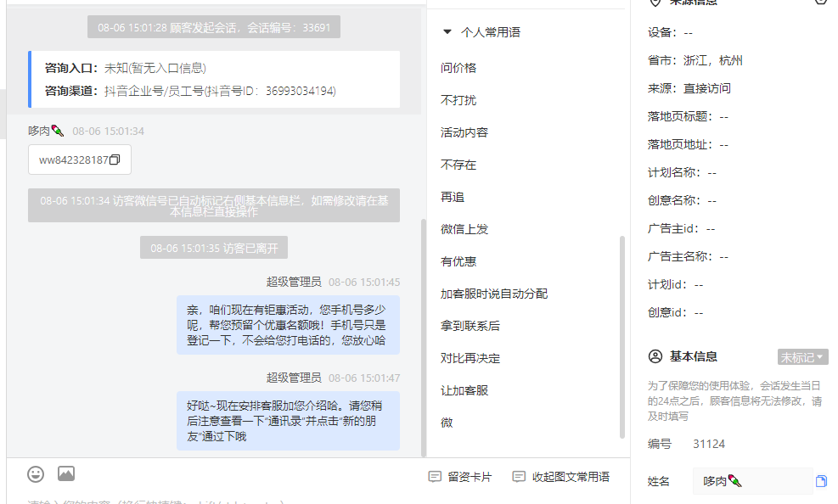The height and width of the screenshot is (504, 838).
Task: Select the 拿到联系后 quick phrase
Action: coord(470,326)
